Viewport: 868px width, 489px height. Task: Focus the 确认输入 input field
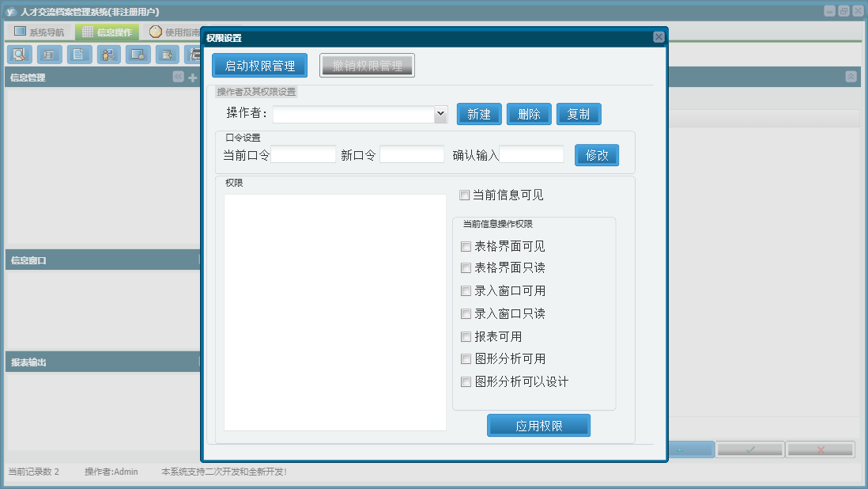click(x=531, y=154)
